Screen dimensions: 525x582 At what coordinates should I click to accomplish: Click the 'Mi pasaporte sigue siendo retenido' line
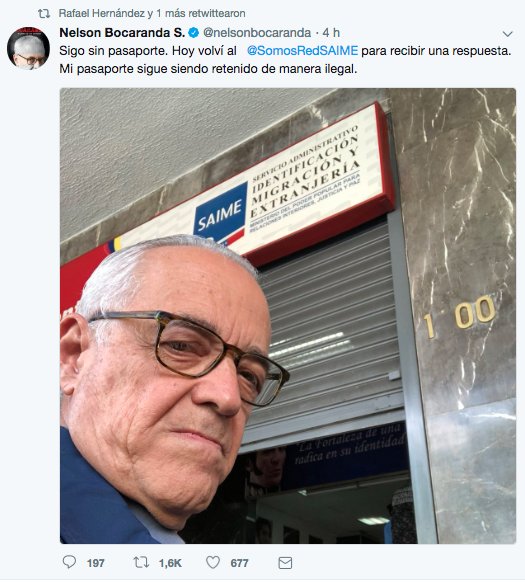208,69
